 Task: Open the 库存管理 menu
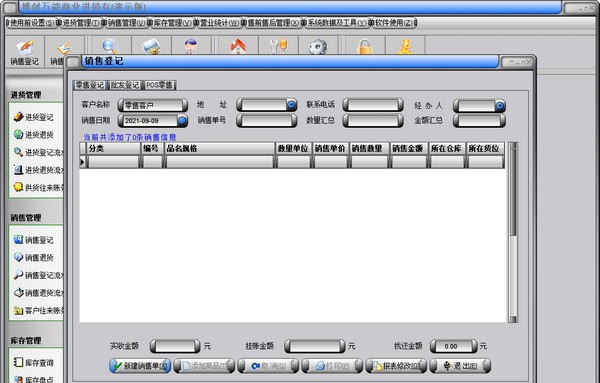(x=171, y=23)
